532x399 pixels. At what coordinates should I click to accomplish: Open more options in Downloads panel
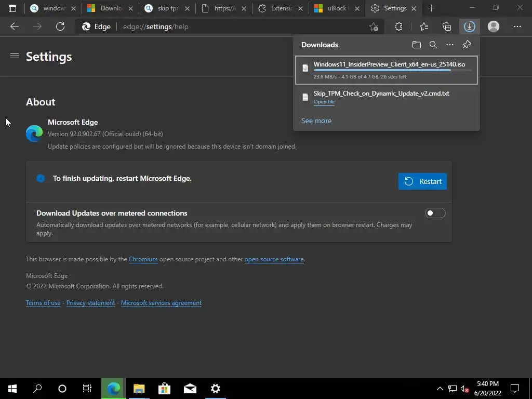coord(450,45)
